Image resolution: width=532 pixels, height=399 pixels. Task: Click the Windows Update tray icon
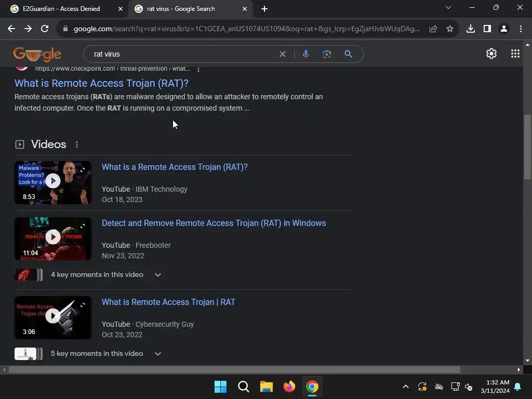pyautogui.click(x=422, y=387)
